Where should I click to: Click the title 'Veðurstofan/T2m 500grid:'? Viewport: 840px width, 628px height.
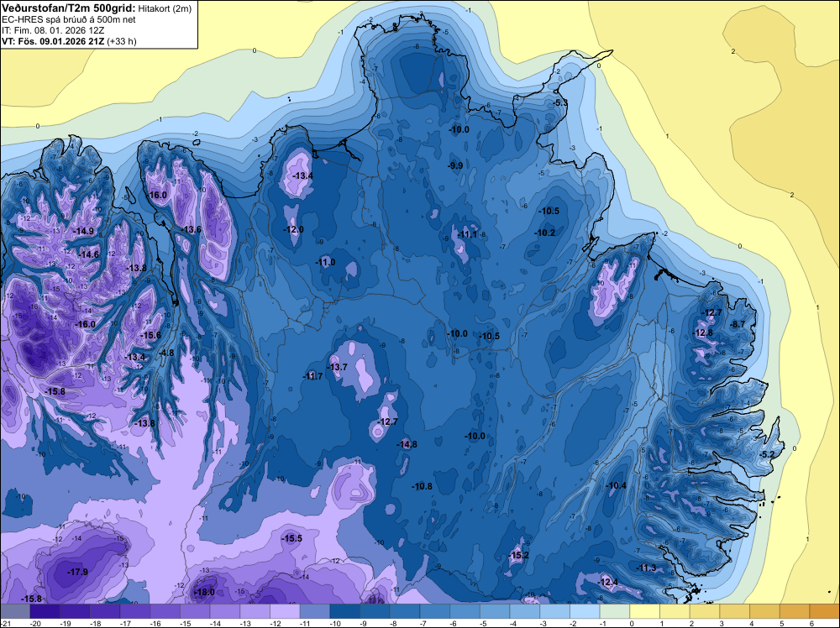pyautogui.click(x=69, y=8)
